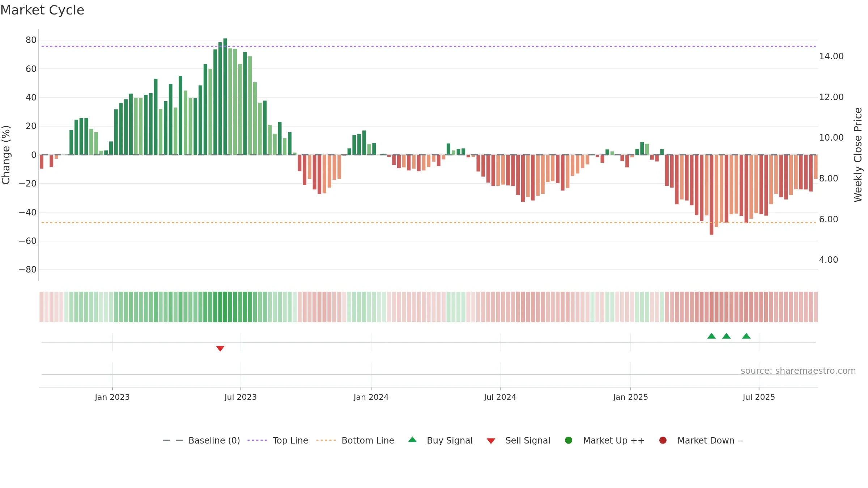Toggle the Baseline (0) legend entry

click(201, 440)
